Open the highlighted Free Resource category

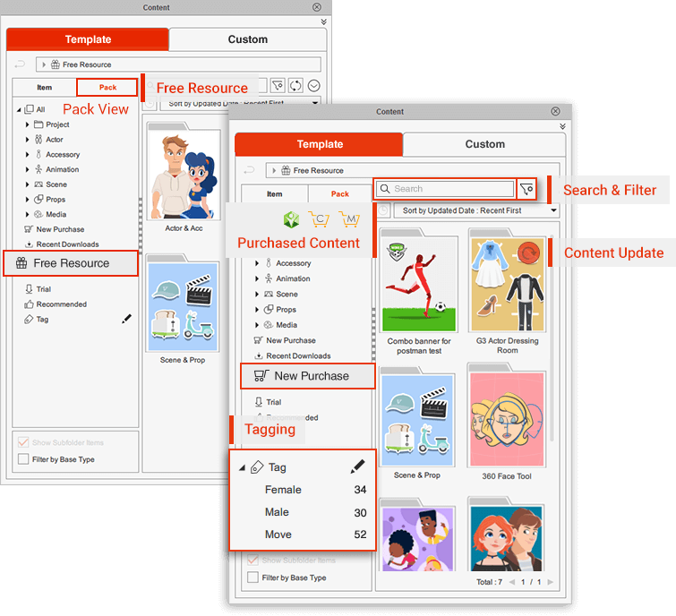point(71,263)
